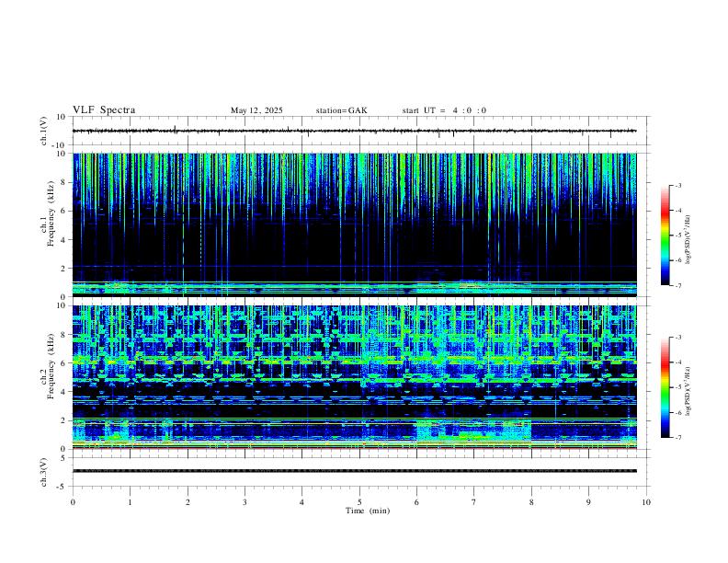
Task: Click time axis tick label "5"
Action: tap(359, 502)
